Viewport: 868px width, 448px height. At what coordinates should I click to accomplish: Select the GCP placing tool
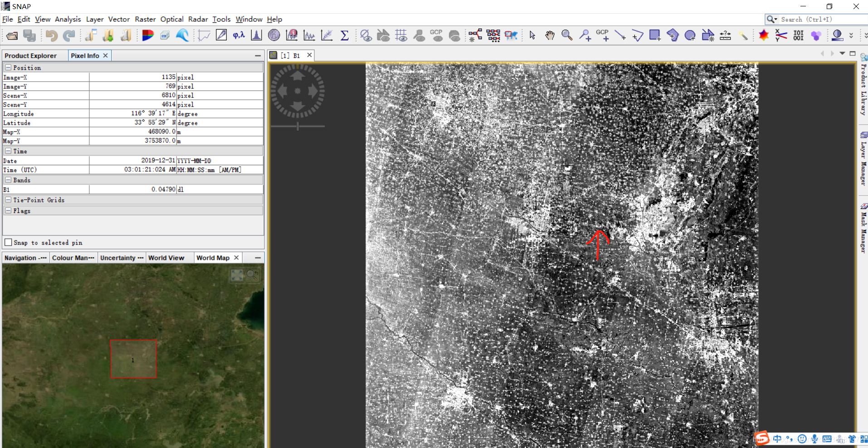coord(604,35)
